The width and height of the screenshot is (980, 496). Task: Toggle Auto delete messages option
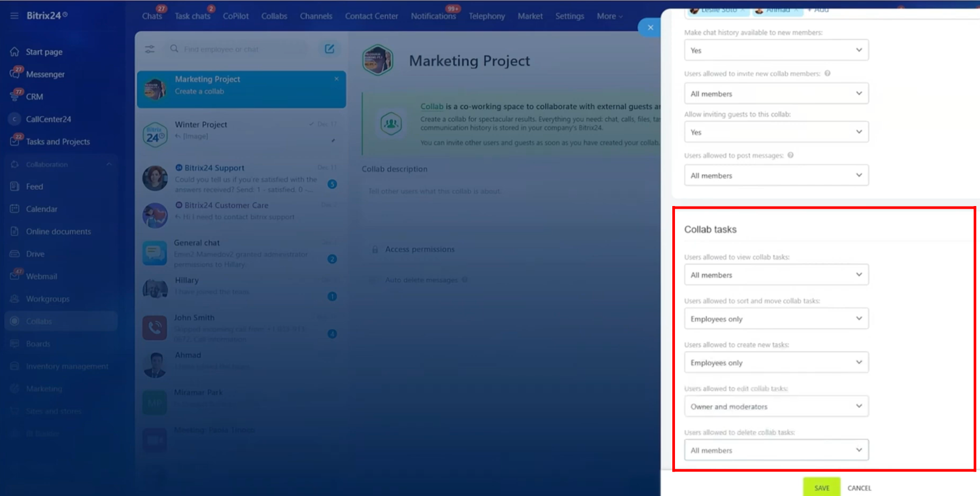pyautogui.click(x=374, y=280)
